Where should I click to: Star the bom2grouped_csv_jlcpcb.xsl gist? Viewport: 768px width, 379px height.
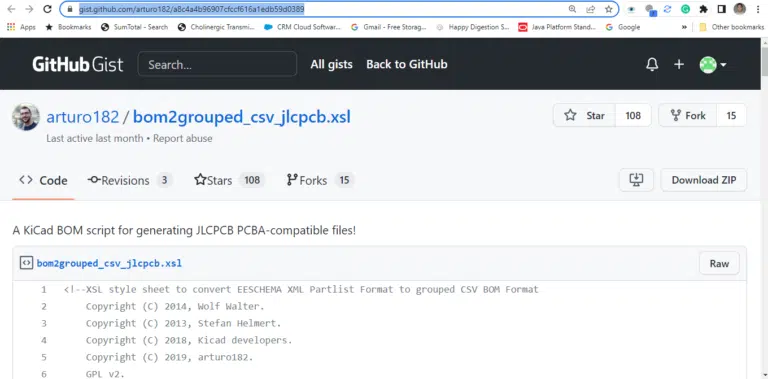pos(584,116)
